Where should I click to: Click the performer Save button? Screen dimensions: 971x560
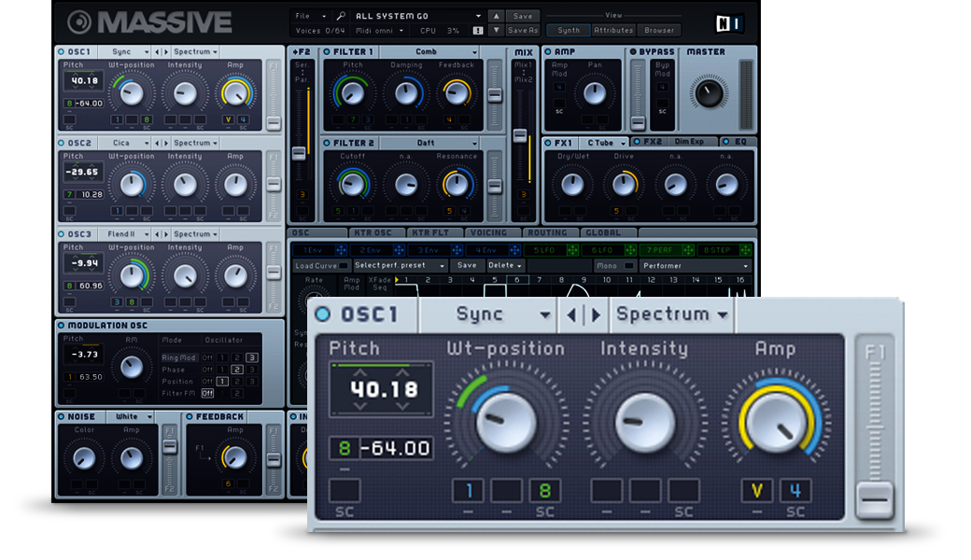[467, 265]
